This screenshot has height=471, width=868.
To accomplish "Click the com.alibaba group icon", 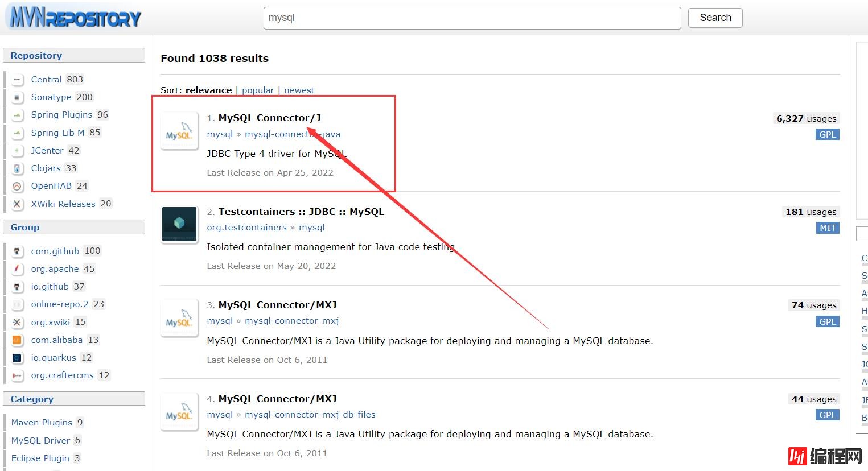I will click(x=17, y=340).
